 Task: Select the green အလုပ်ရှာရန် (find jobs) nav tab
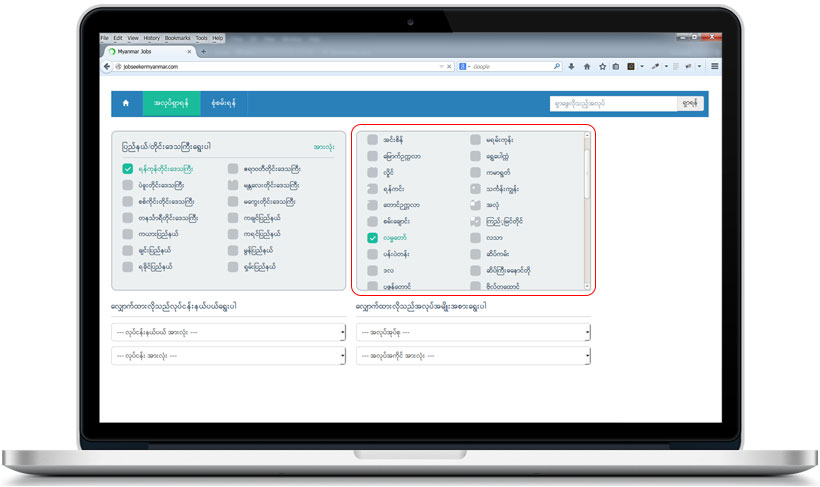pos(172,103)
